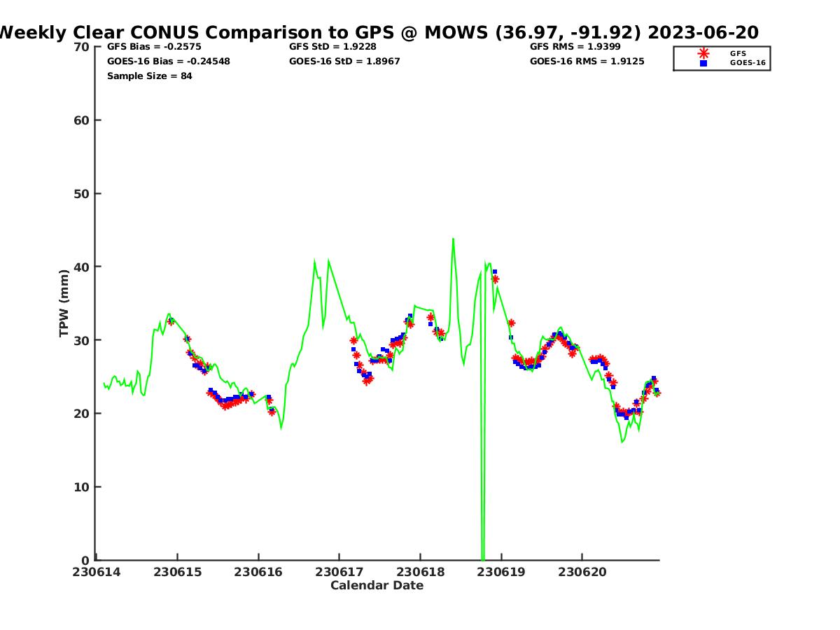Click the GFS Bias value text
Screen dimensions: 840x630
click(154, 47)
